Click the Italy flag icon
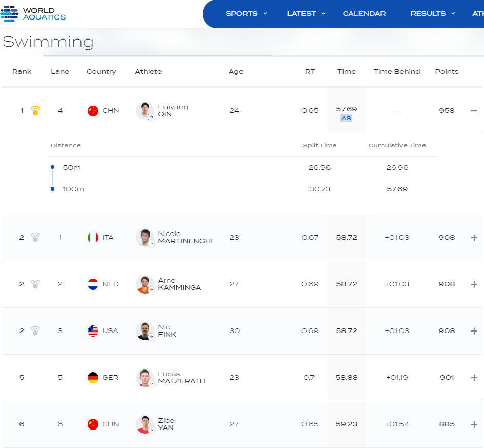 (93, 237)
